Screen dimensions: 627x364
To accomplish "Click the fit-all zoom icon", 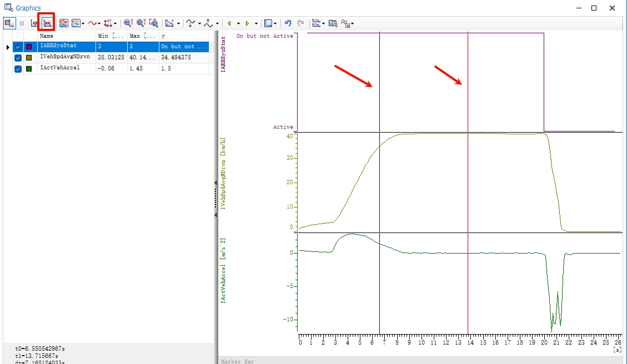I will coord(153,23).
